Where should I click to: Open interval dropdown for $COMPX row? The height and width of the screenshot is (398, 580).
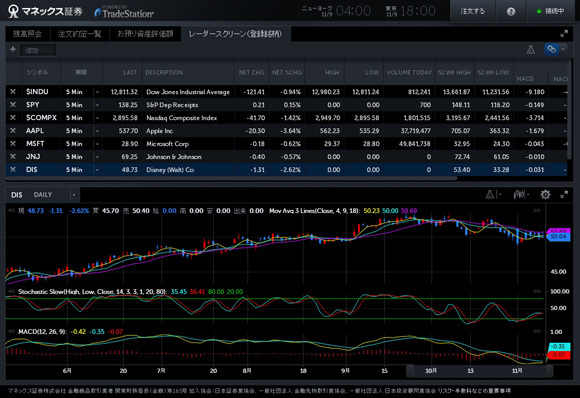(x=97, y=118)
